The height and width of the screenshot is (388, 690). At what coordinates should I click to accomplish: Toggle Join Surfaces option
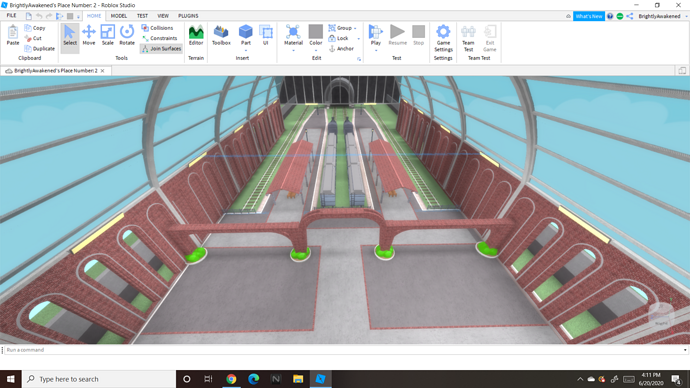(161, 49)
